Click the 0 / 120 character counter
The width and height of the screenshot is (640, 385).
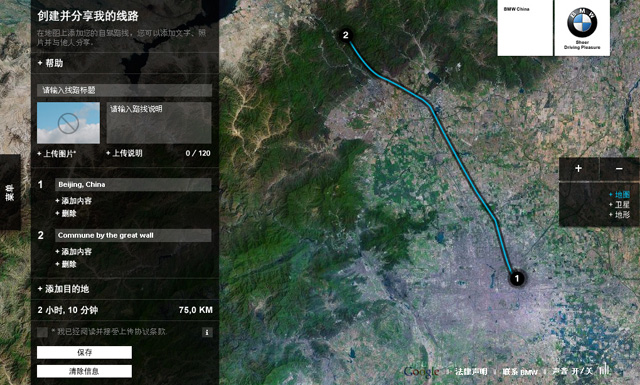(198, 153)
